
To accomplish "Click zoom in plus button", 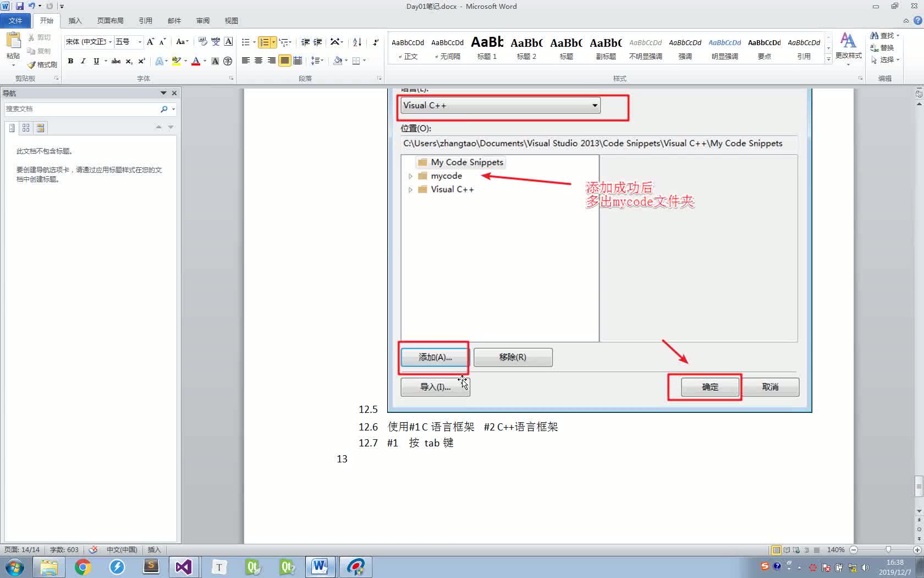I will pyautogui.click(x=917, y=550).
